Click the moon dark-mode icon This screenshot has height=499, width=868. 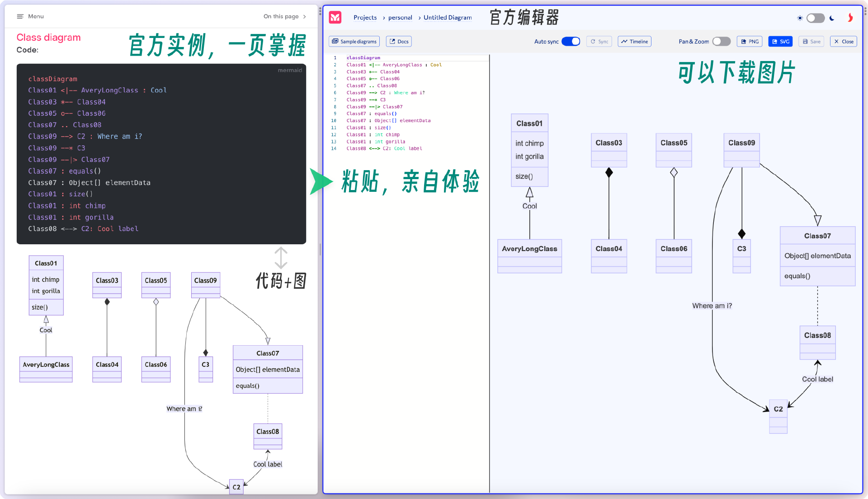point(832,18)
